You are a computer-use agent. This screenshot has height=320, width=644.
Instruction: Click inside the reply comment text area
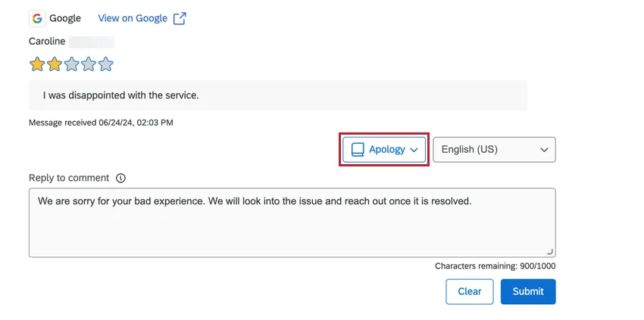(292, 222)
